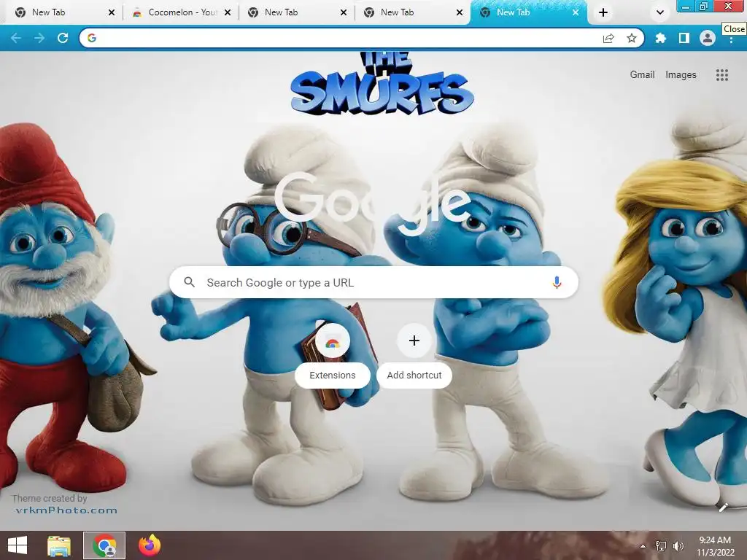Bookmark this tab with the star icon

tap(632, 38)
